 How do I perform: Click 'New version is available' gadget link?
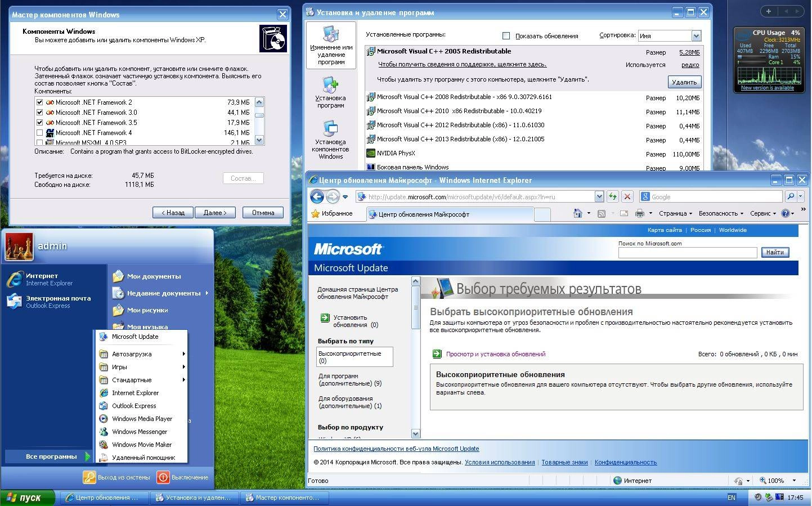click(x=767, y=88)
